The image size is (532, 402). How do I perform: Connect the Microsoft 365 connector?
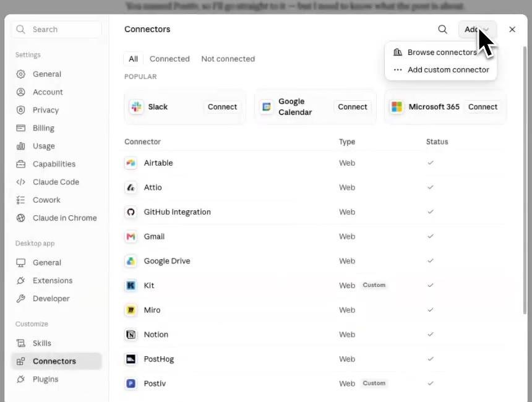click(x=483, y=107)
